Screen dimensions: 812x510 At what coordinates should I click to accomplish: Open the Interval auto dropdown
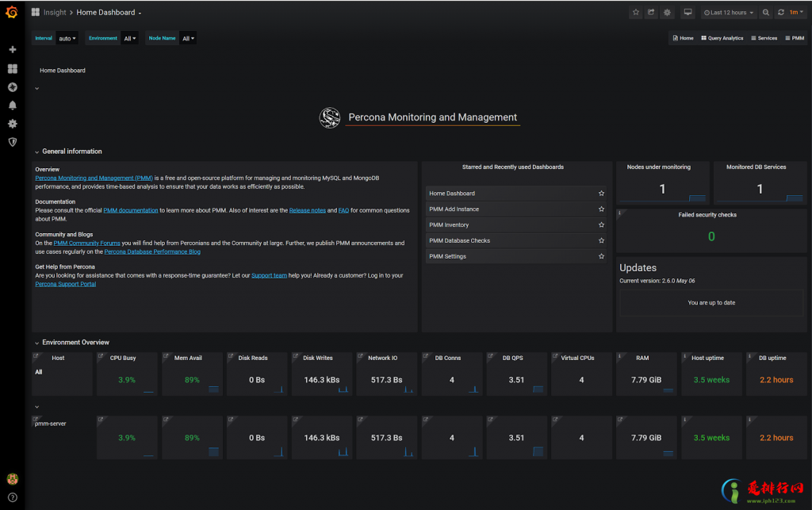[x=67, y=38]
